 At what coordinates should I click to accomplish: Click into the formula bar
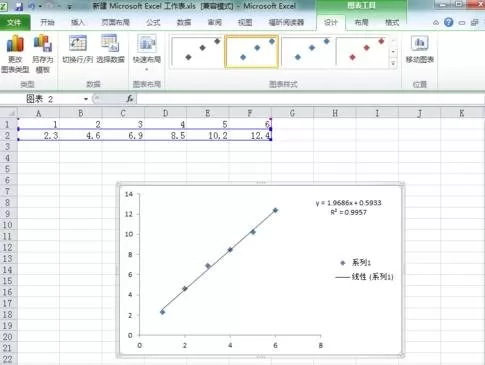pos(310,99)
